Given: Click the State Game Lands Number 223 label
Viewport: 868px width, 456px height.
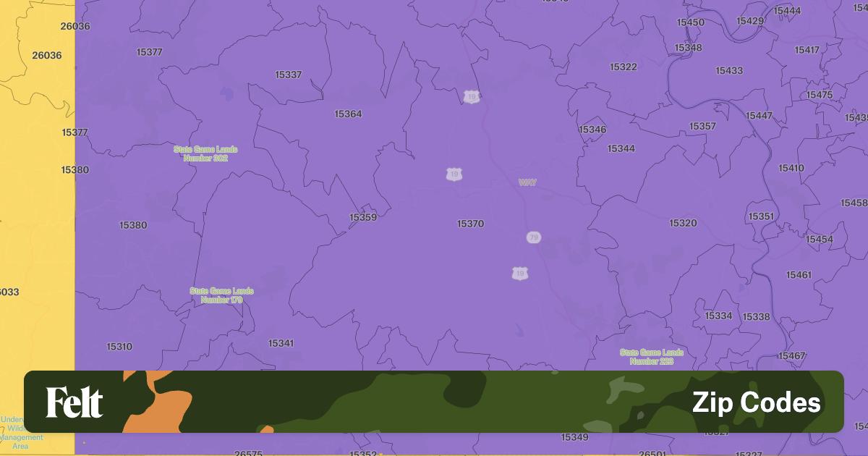Looking at the screenshot, I should click(x=651, y=356).
